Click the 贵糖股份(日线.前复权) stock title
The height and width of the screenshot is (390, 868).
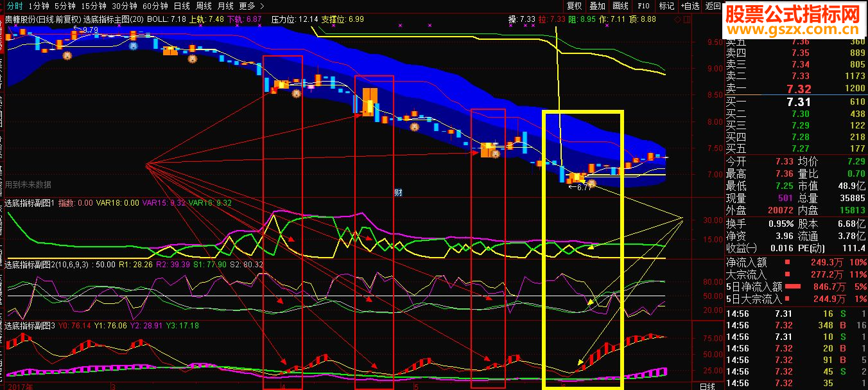tap(43, 19)
